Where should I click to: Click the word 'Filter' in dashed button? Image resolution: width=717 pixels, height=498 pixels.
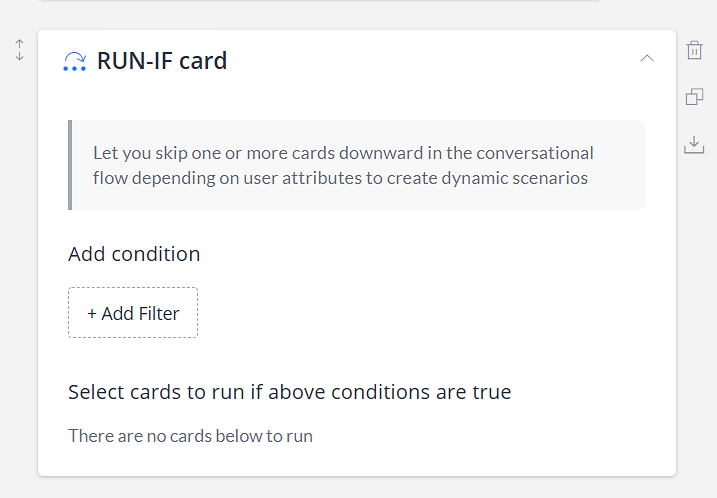tap(159, 314)
